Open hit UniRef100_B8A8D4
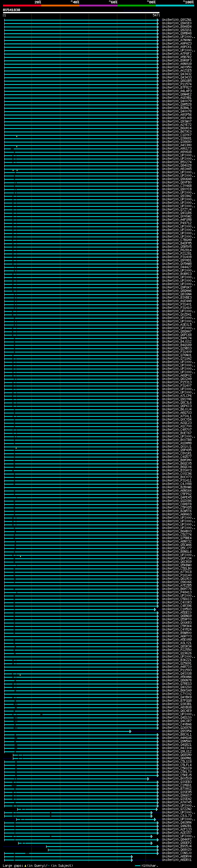The image size is (197, 868). click(x=176, y=26)
